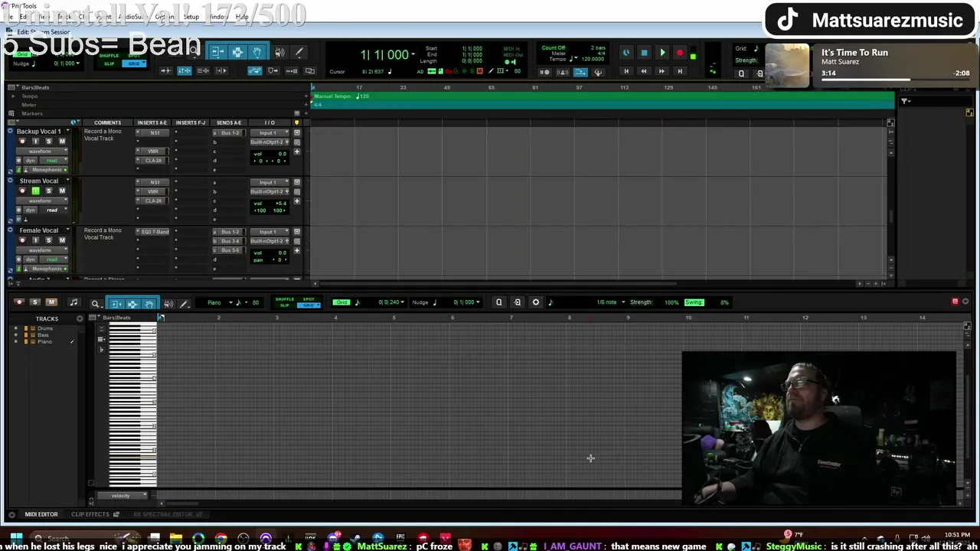Mute the Female Vocal track
This screenshot has width=980, height=551.
(62, 240)
